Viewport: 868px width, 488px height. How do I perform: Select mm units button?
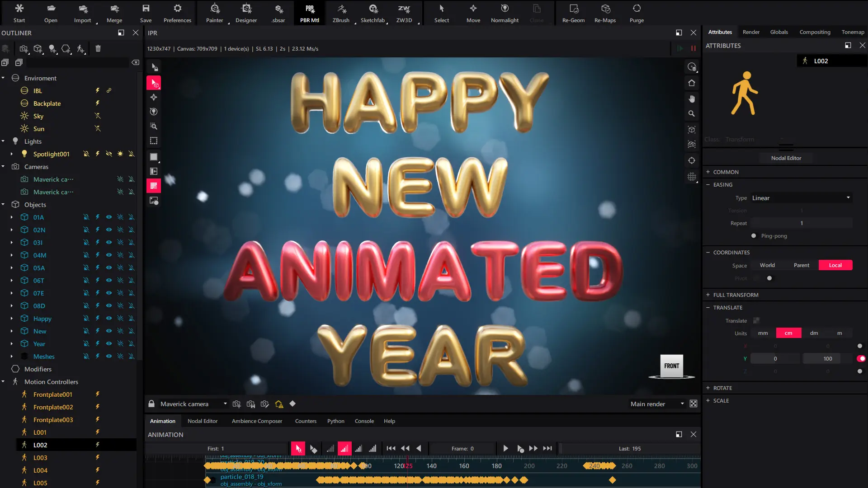coord(763,333)
